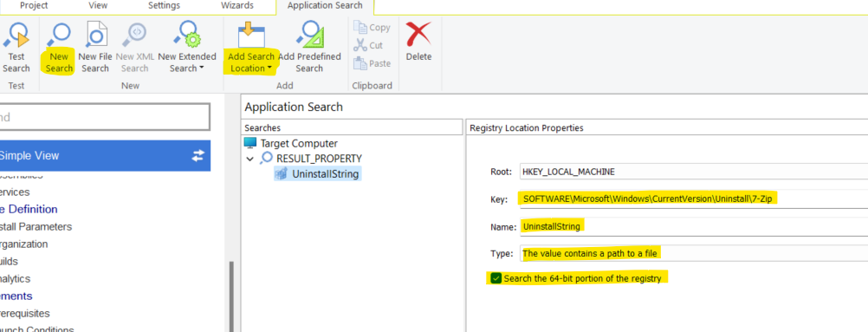868x332 pixels.
Task: Open Prerequisites page in sidebar
Action: [25, 313]
